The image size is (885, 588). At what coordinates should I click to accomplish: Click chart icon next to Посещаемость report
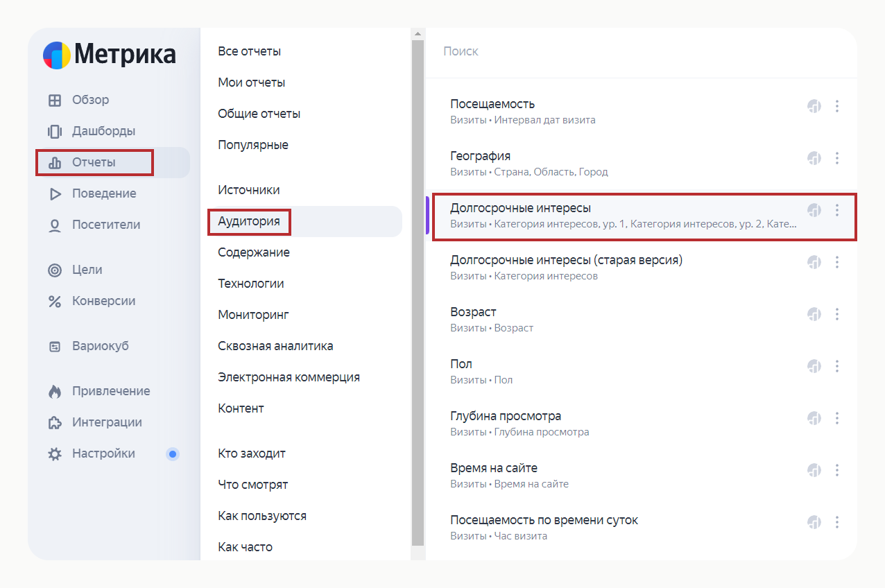[814, 106]
